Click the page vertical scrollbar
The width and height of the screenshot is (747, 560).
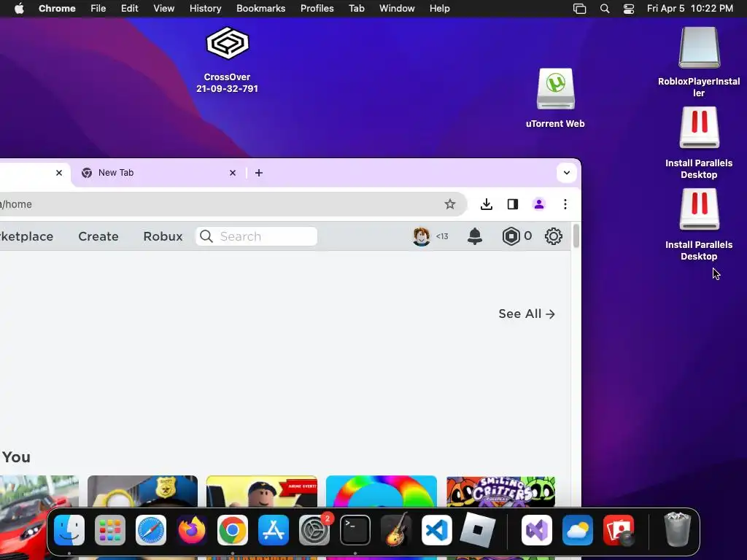576,236
